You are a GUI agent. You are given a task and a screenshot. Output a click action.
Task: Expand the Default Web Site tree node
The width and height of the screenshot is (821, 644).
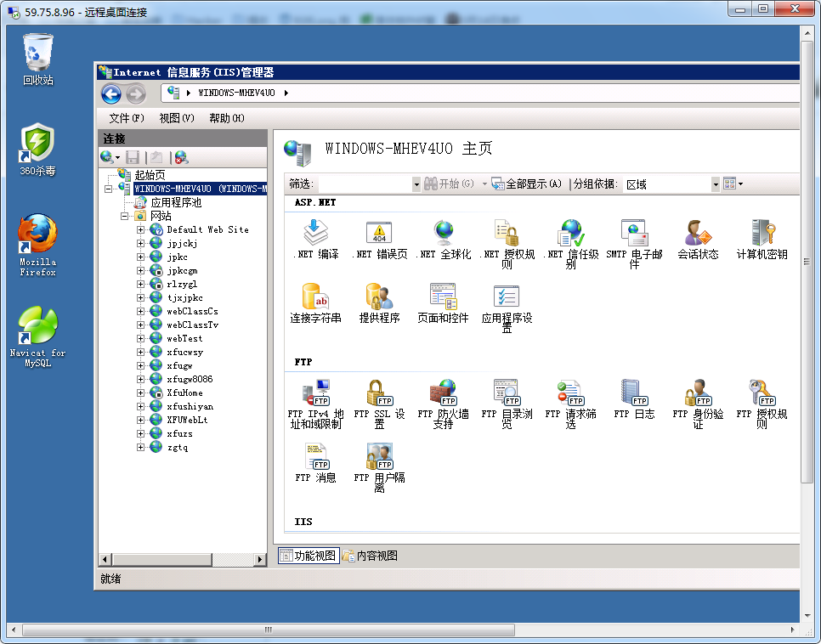(x=140, y=230)
